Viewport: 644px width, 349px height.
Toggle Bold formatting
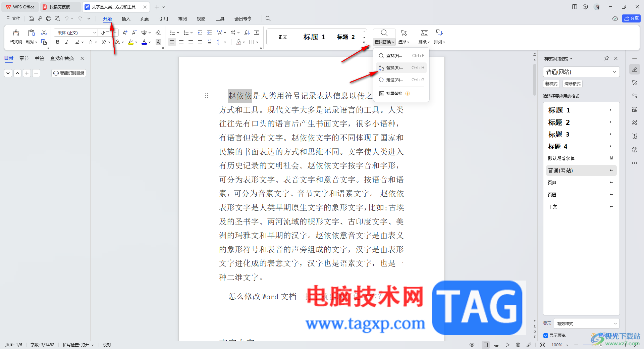(58, 42)
